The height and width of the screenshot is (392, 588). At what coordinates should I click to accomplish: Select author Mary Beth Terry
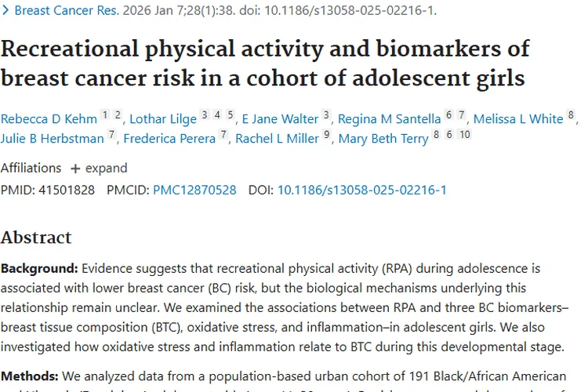[x=383, y=139]
